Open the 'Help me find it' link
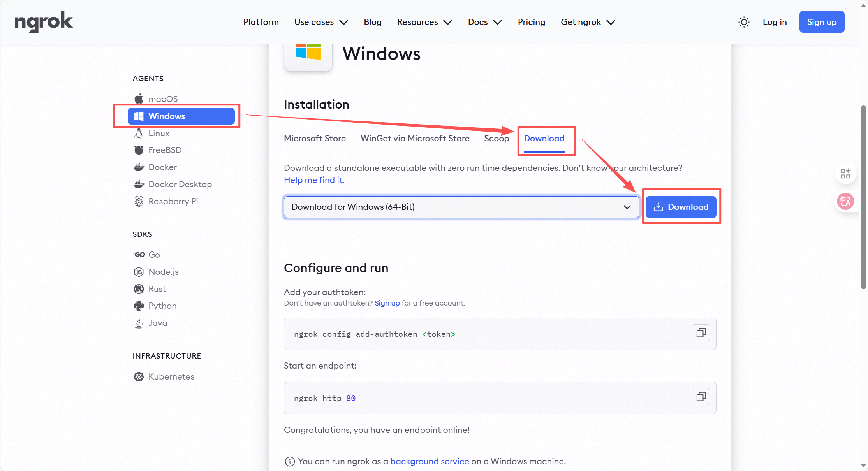 coord(314,180)
